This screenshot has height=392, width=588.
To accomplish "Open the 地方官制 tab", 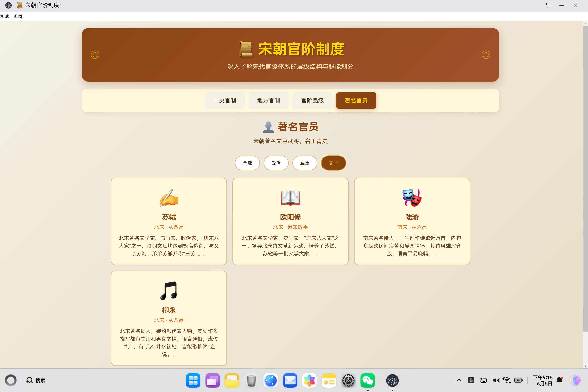I will pyautogui.click(x=269, y=100).
